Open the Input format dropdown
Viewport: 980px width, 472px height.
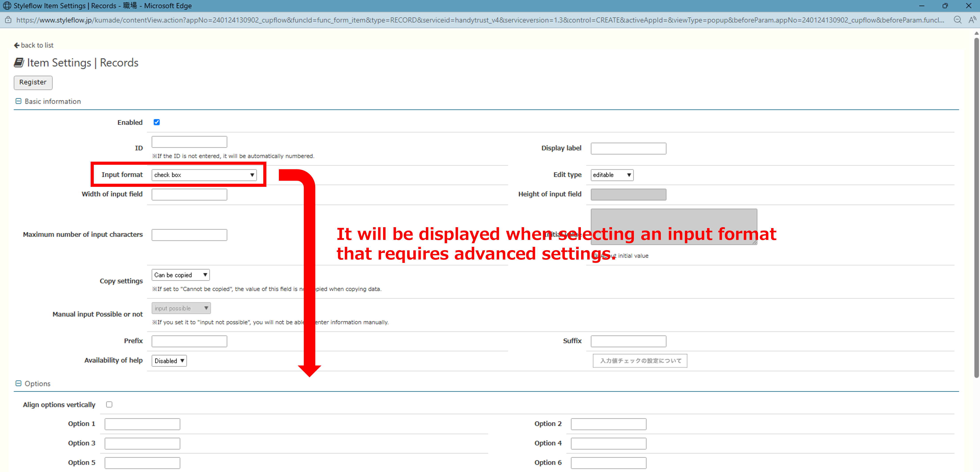tap(204, 175)
